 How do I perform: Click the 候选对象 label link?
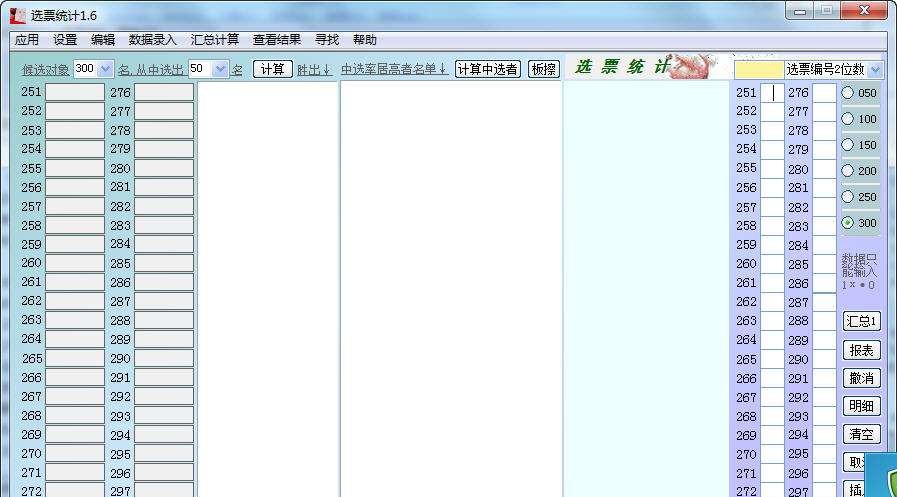point(45,70)
